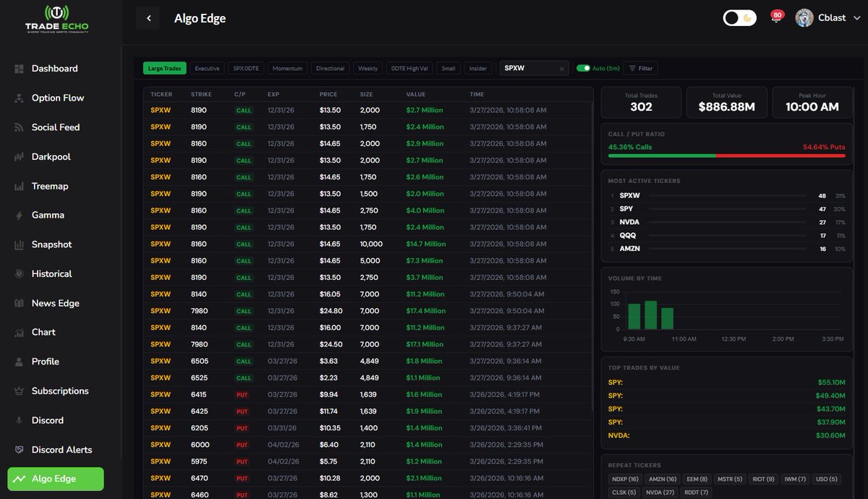Sort by the VALUE column header
This screenshot has width=868, height=499.
[x=416, y=95]
